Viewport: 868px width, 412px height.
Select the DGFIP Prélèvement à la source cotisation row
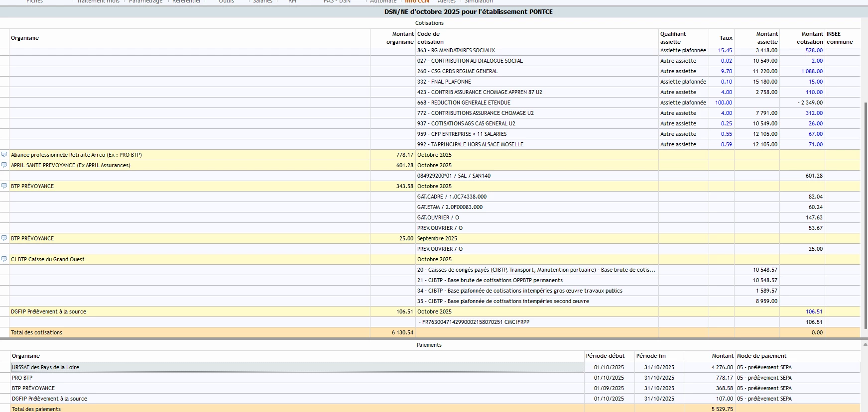[48, 311]
